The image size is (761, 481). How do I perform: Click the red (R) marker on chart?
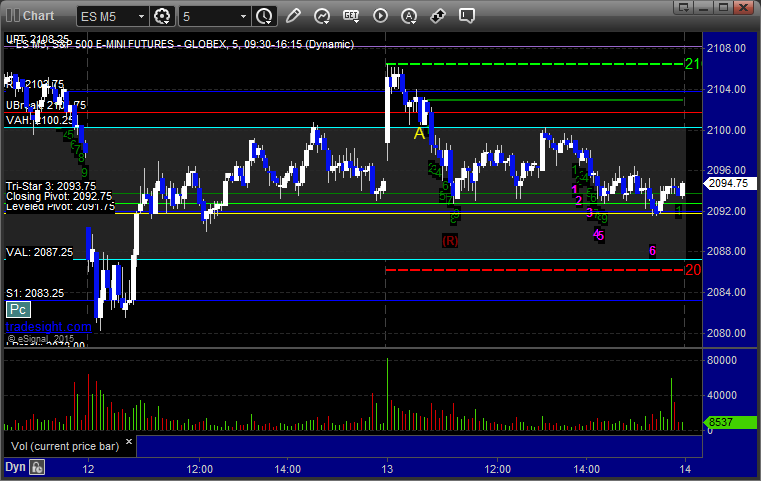(450, 240)
